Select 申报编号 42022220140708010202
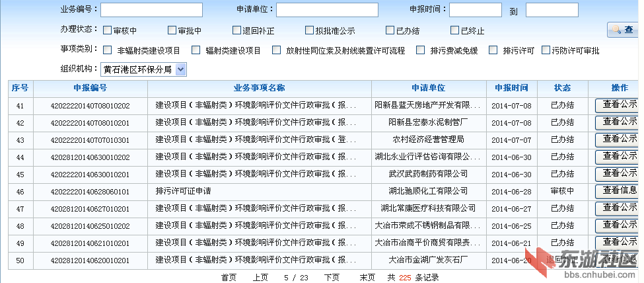This screenshot has height=283, width=644. pos(90,106)
